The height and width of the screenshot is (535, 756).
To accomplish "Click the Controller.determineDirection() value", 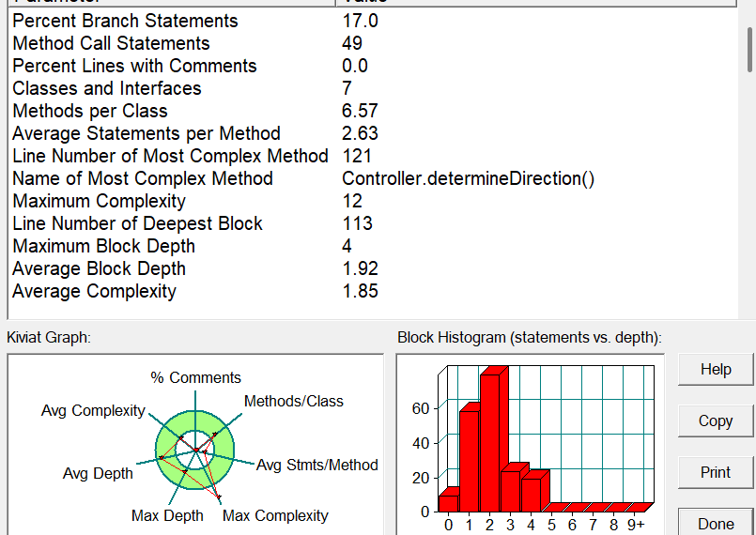I will 469,179.
